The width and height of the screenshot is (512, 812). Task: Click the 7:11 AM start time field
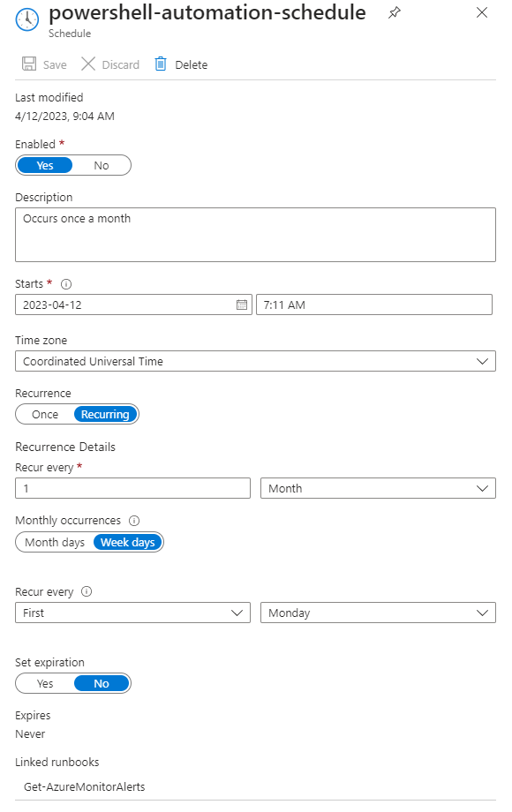tap(373, 304)
